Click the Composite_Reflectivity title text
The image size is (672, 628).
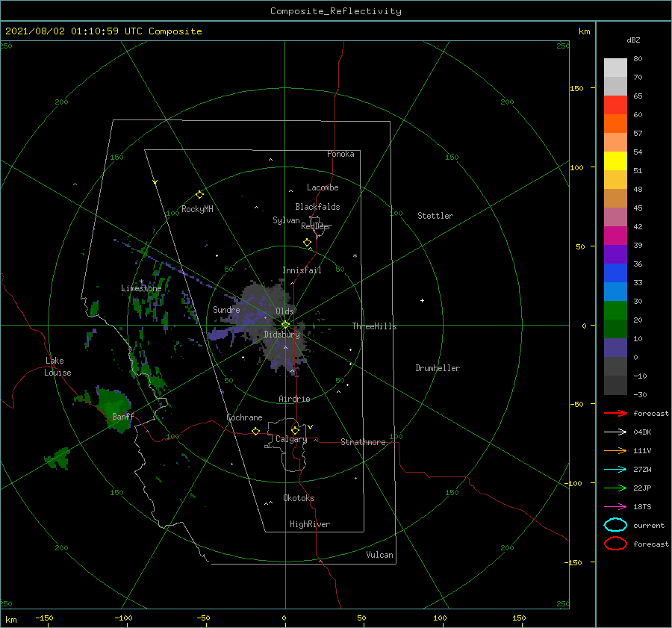pos(335,11)
